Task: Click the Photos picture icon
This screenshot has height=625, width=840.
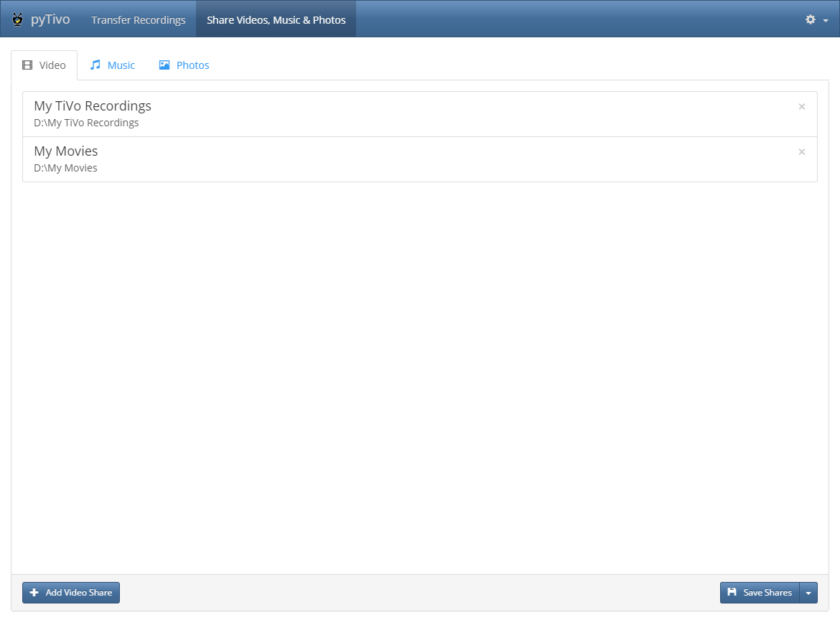Action: pyautogui.click(x=164, y=65)
